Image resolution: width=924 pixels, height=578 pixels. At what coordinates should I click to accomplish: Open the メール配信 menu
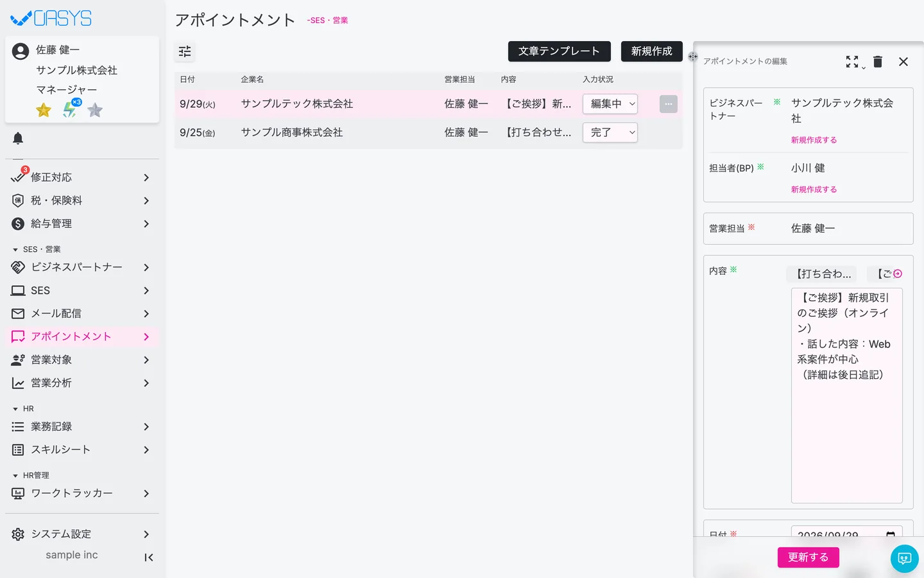[x=82, y=313]
